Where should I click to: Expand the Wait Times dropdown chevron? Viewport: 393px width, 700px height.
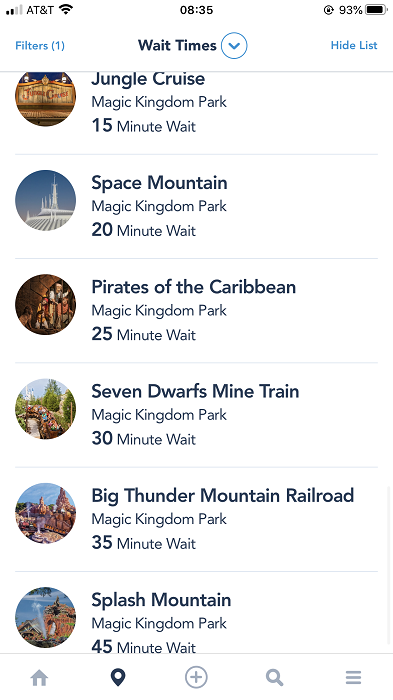point(234,46)
